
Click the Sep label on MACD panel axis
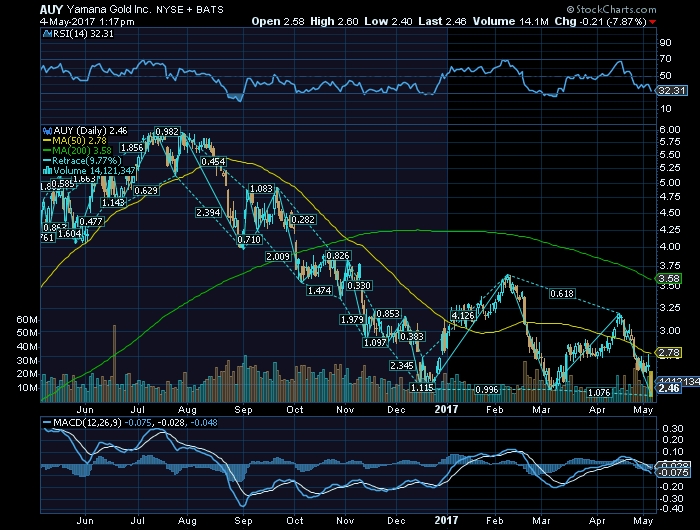(x=243, y=521)
